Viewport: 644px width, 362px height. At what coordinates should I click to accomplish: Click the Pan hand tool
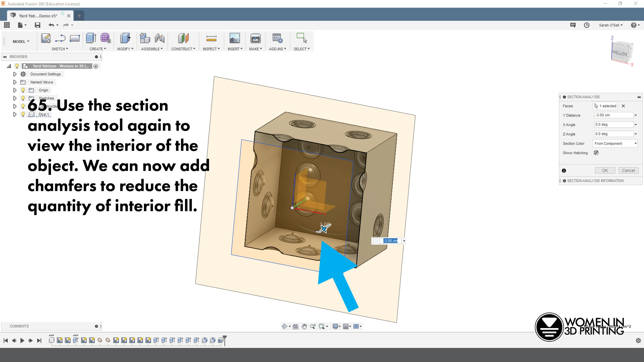pyautogui.click(x=304, y=326)
